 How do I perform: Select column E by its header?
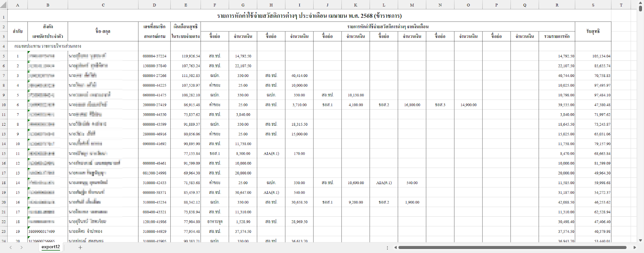click(186, 5)
